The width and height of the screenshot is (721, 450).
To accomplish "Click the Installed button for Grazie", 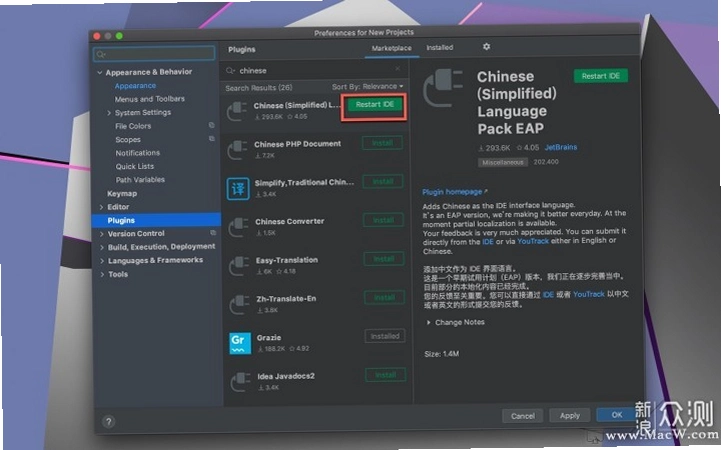I will tap(385, 336).
